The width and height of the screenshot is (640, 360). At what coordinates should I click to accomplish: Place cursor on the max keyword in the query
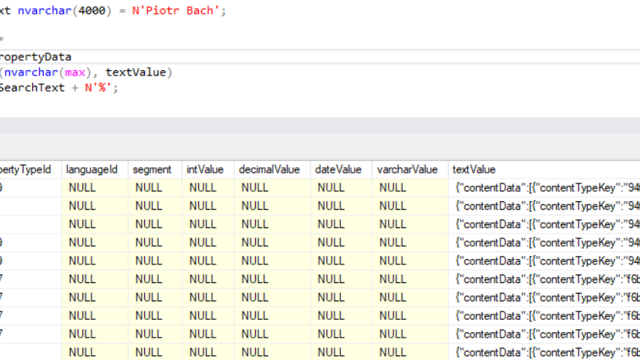coord(75,72)
